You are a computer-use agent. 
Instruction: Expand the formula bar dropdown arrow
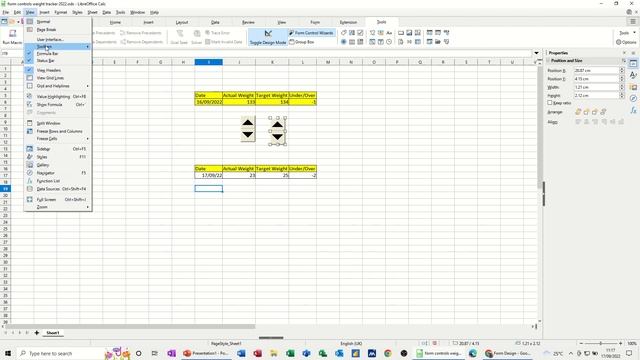coord(536,53)
